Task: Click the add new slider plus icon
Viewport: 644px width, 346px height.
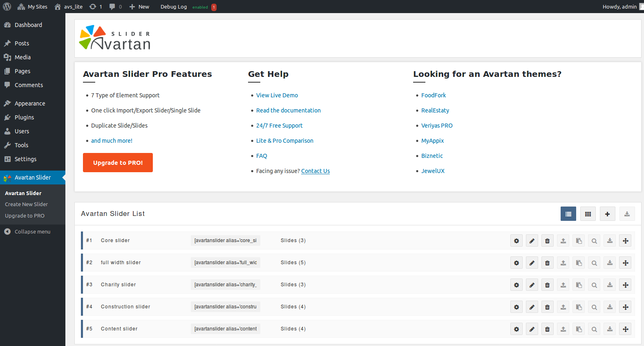Action: [x=607, y=214]
